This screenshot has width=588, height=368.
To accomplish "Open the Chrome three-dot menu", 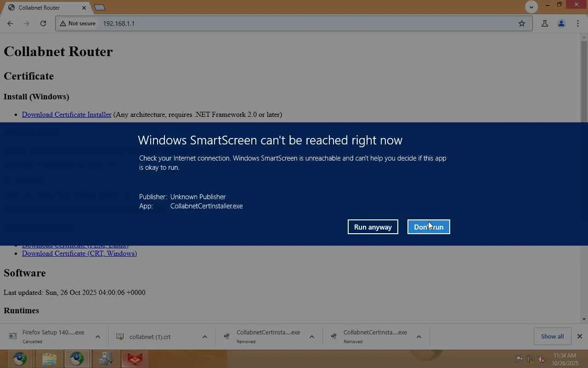I will [x=578, y=23].
